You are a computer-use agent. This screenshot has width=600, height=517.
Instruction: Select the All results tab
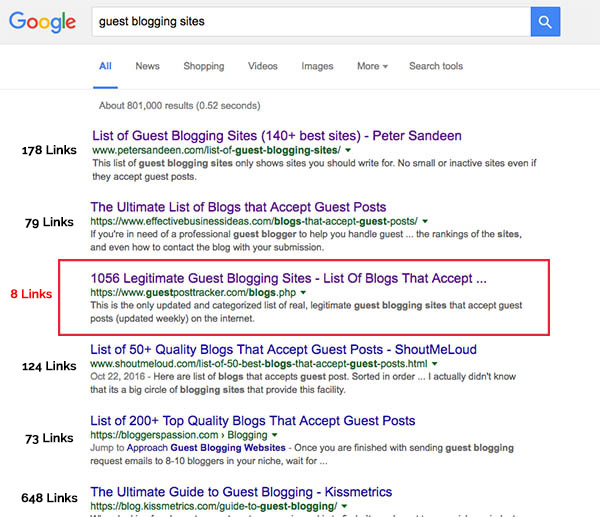coord(105,66)
